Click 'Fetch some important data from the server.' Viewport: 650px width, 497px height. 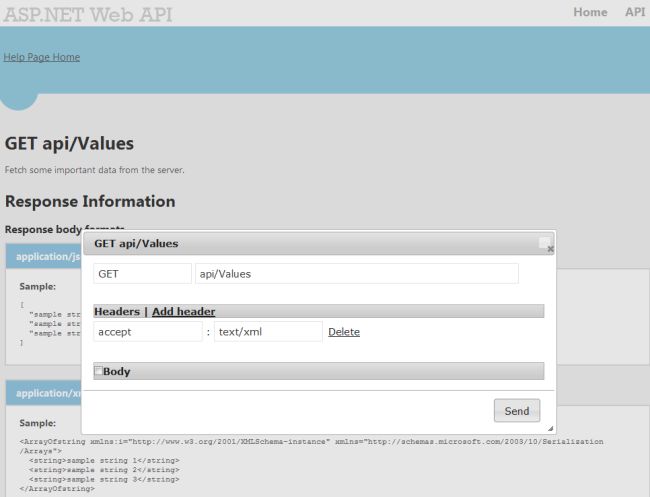pos(95,170)
